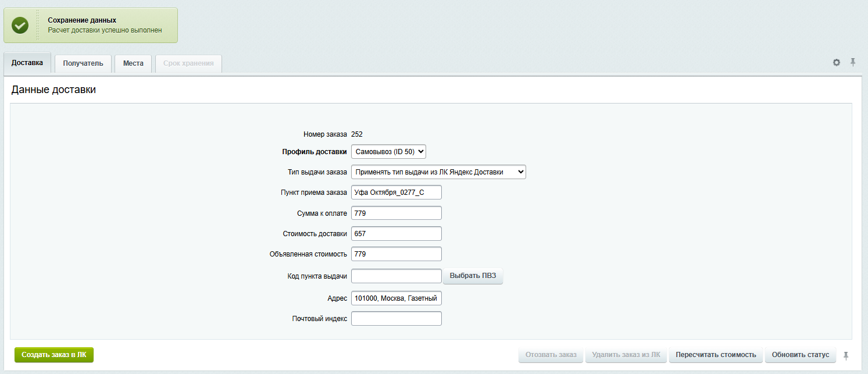Switch to the Получатель tab

(83, 63)
